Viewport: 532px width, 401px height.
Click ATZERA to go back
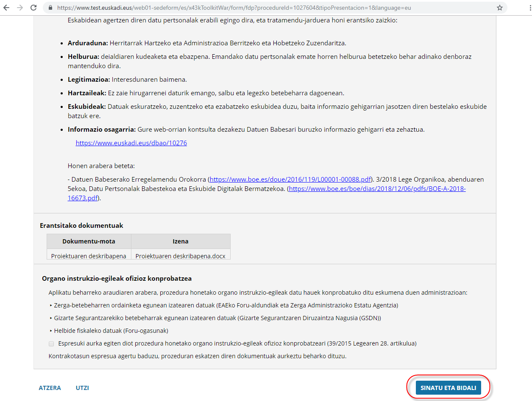tap(50, 388)
